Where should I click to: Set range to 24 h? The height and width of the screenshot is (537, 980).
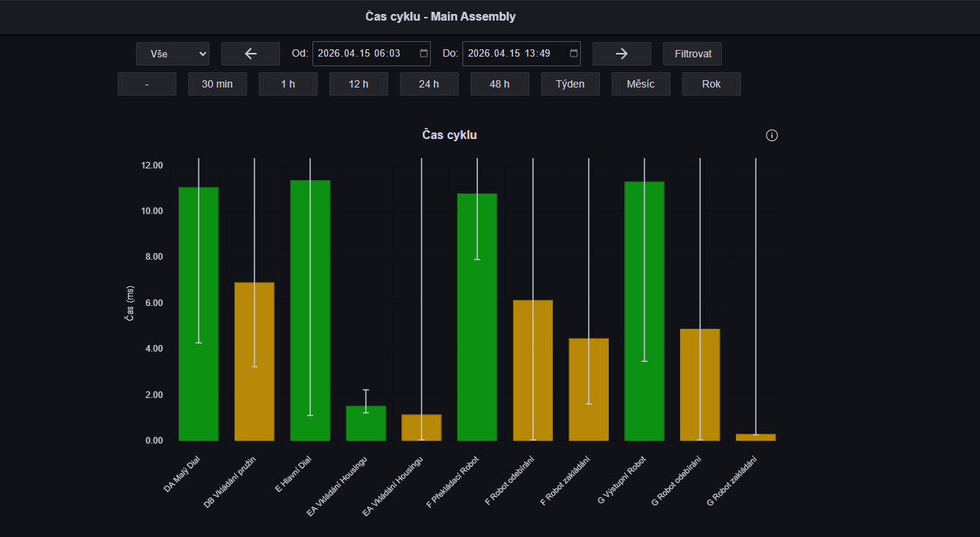[x=429, y=84]
